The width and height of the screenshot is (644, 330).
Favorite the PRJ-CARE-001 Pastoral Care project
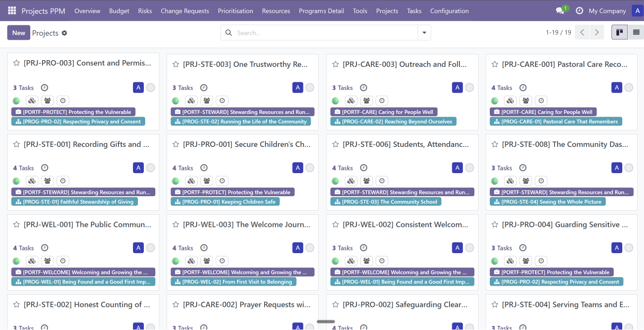click(x=495, y=65)
